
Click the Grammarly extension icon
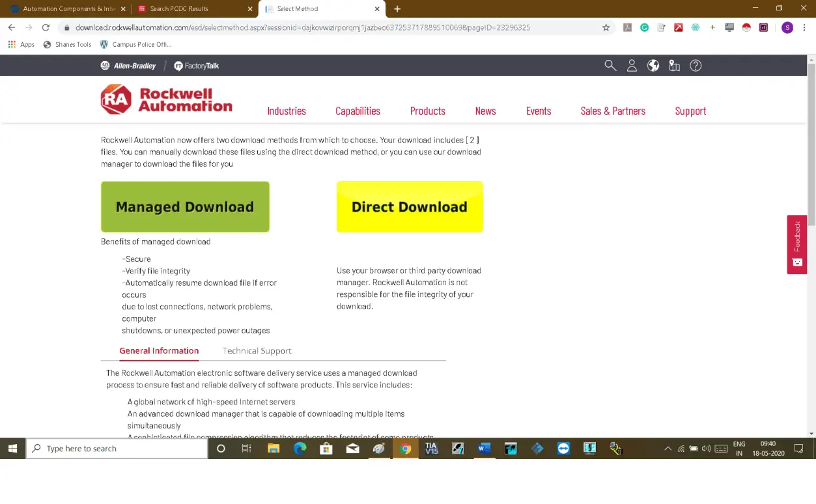tap(644, 27)
